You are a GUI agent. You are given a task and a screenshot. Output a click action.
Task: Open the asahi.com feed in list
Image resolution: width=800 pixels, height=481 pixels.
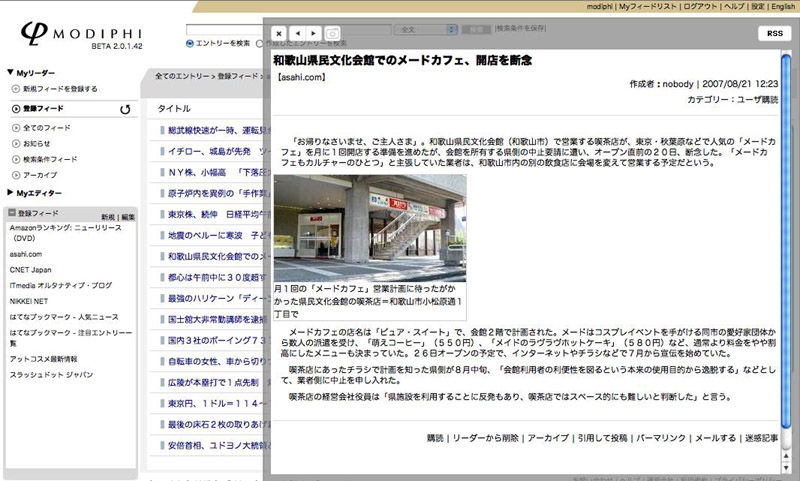click(26, 254)
